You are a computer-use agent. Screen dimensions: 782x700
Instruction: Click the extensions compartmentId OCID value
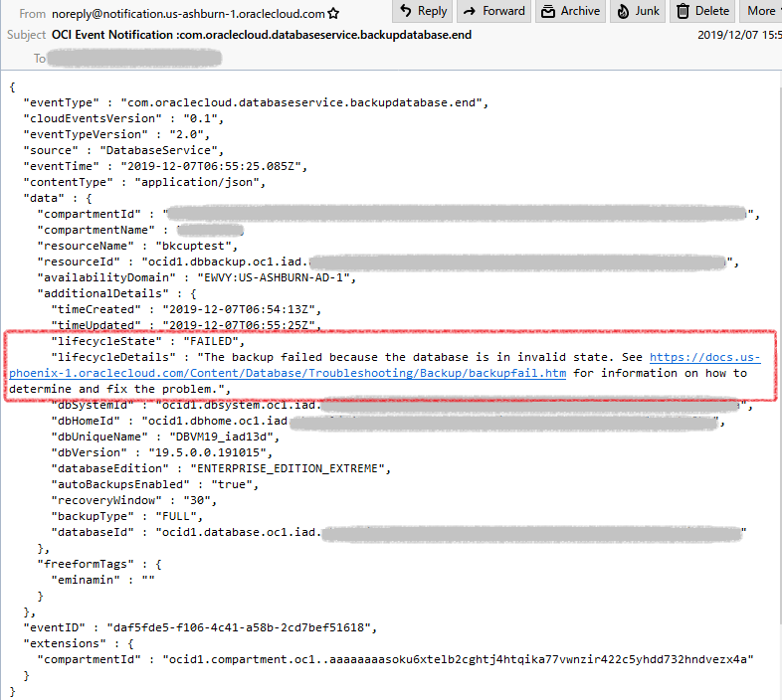[458, 659]
